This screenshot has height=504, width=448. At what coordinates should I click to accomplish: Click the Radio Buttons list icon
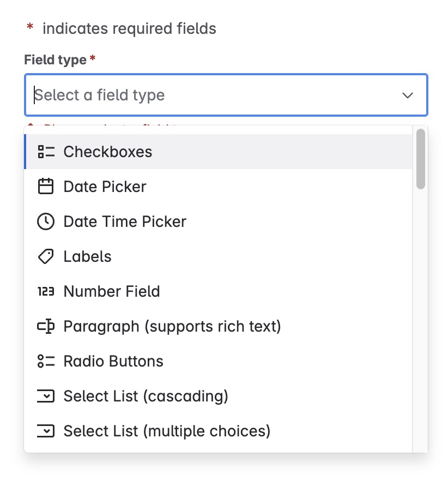click(46, 361)
